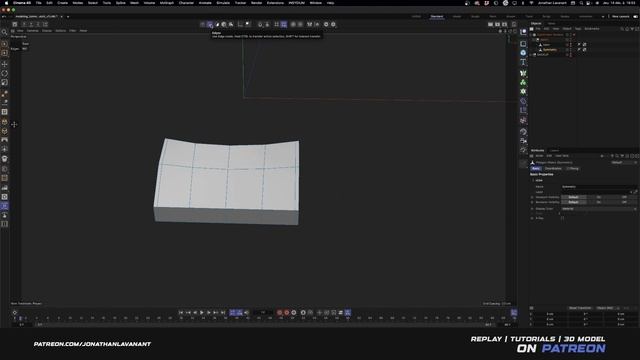The image size is (640, 360).
Task: Click the record active objects red button
Action: click(280, 313)
